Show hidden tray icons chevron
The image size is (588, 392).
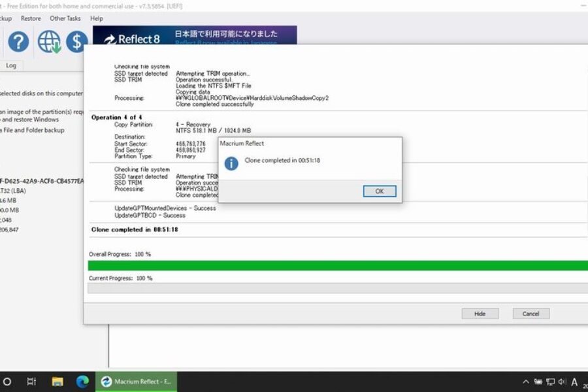click(x=526, y=382)
